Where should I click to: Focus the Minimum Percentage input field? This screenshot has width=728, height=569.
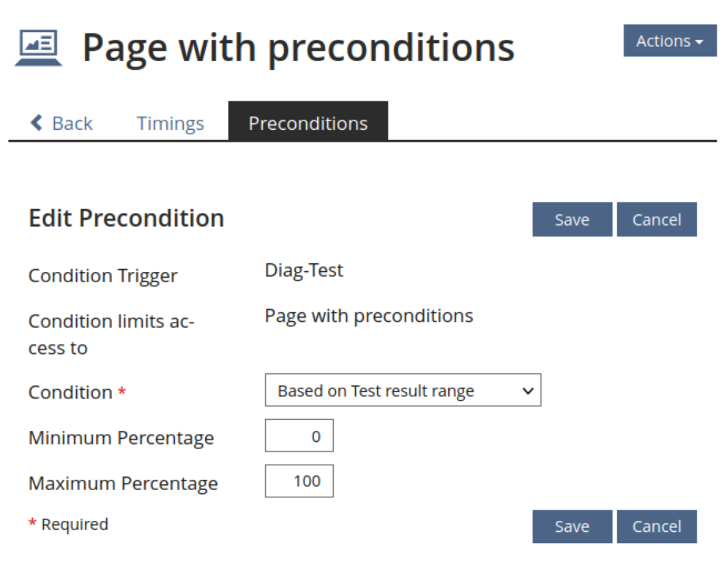(299, 436)
